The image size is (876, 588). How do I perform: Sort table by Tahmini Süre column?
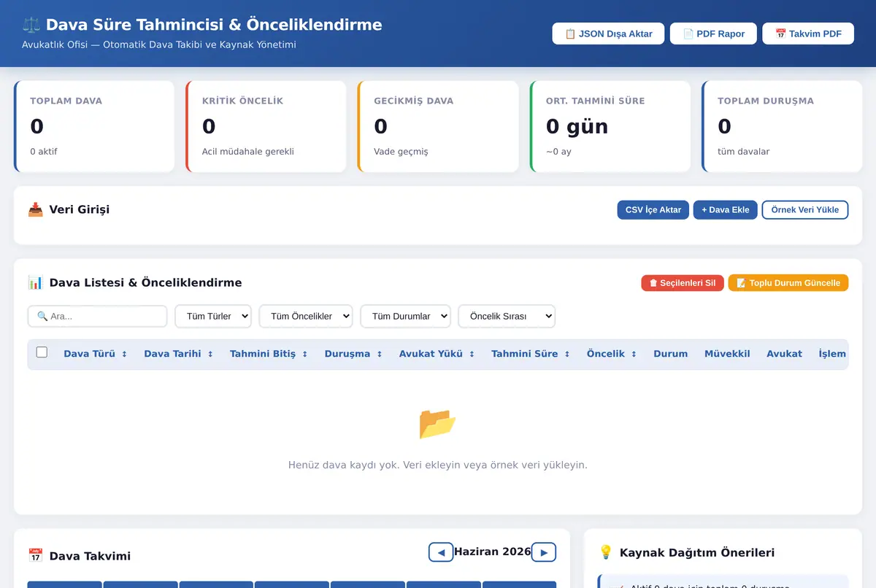point(531,354)
